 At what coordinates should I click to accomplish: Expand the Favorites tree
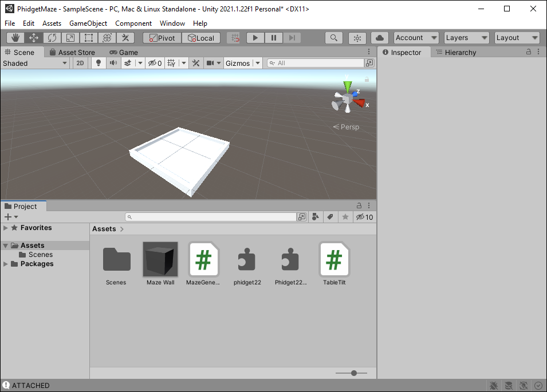pyautogui.click(x=5, y=228)
